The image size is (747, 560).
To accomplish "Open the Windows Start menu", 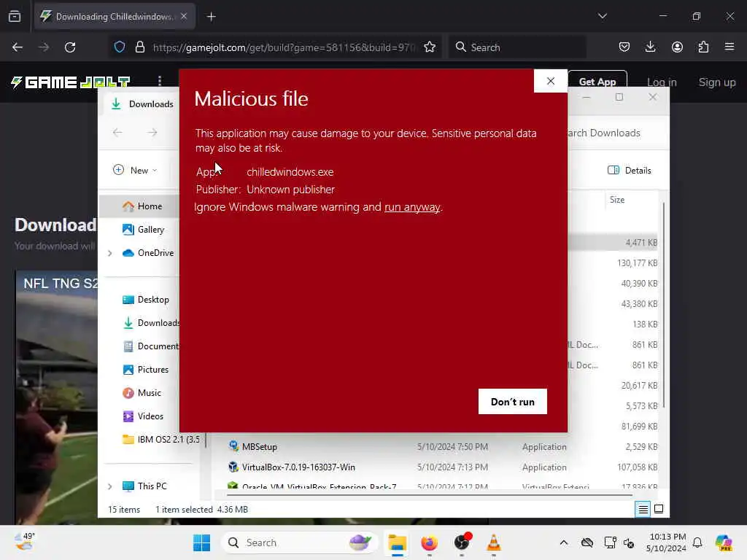I will coord(202,542).
